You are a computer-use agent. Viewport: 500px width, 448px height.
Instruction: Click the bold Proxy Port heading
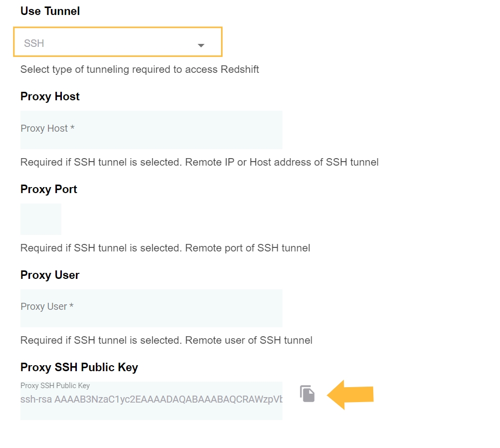point(49,189)
